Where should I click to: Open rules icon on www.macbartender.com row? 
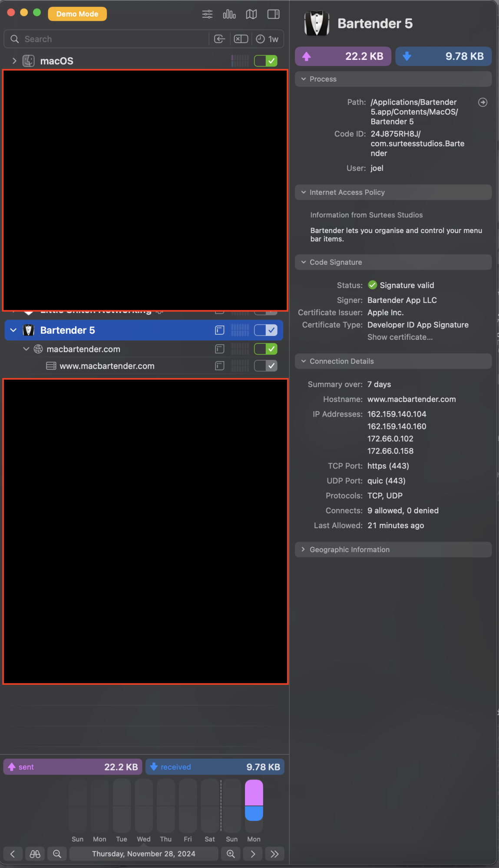point(220,366)
